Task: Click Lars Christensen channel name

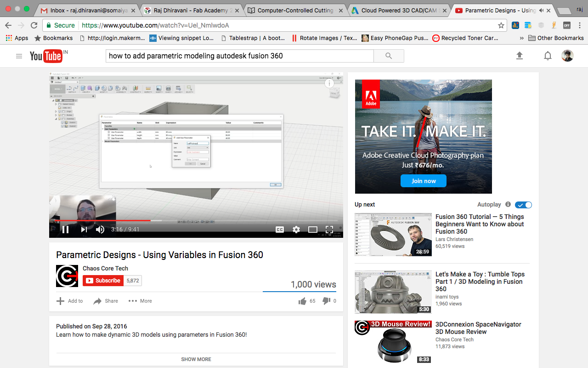Action: 454,239
